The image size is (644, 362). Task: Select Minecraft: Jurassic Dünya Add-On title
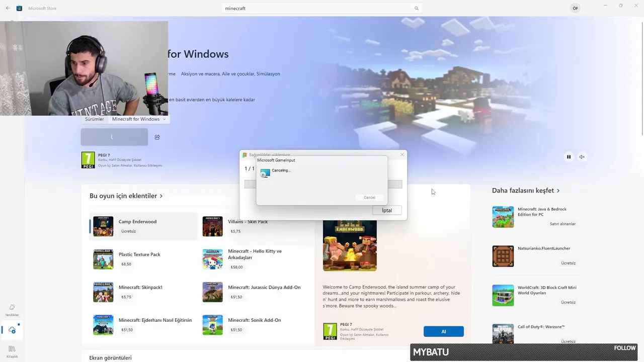point(264,287)
